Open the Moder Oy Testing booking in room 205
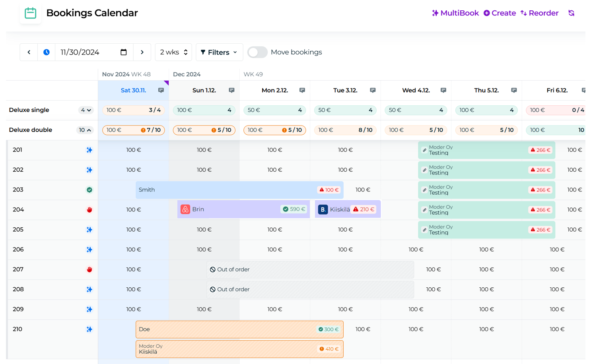The image size is (591, 364). (486, 230)
